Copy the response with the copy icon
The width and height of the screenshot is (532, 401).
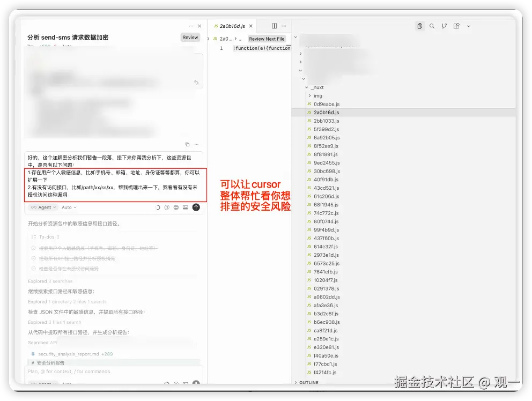click(187, 145)
